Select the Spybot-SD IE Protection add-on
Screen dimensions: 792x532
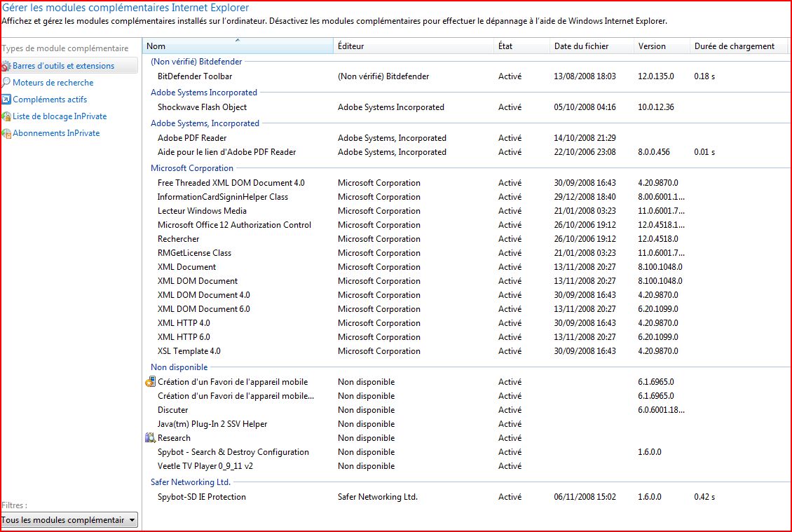tap(202, 497)
